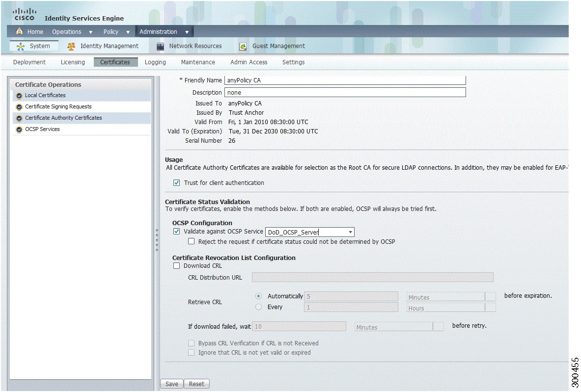The image size is (581, 392).
Task: Toggle Trust for client authentication checkbox
Action: pyautogui.click(x=177, y=183)
